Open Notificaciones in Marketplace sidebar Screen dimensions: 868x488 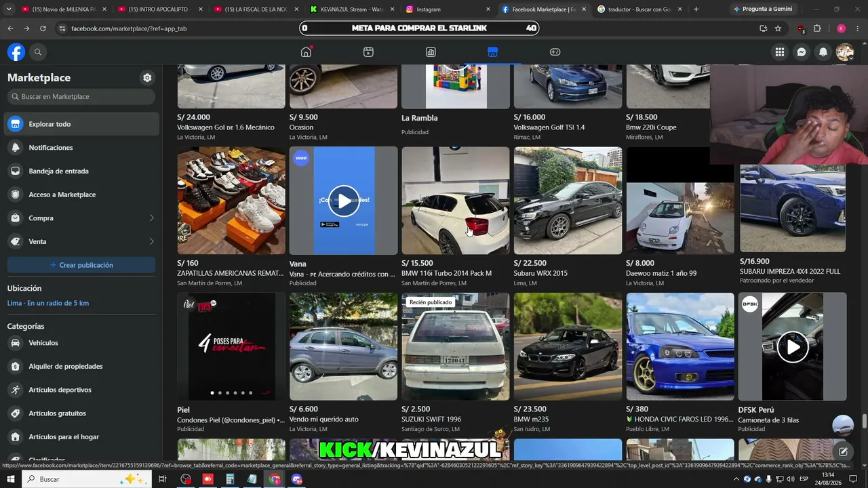pos(81,148)
